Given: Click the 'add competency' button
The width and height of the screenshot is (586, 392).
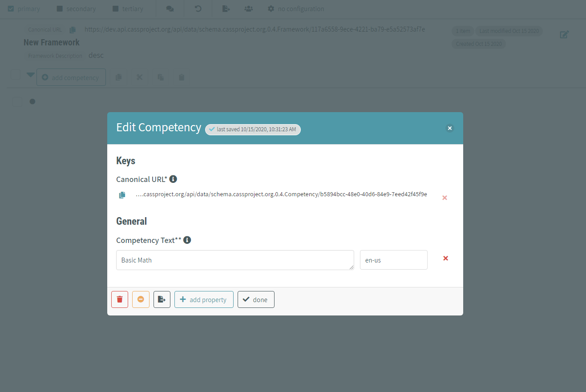Looking at the screenshot, I should [71, 77].
